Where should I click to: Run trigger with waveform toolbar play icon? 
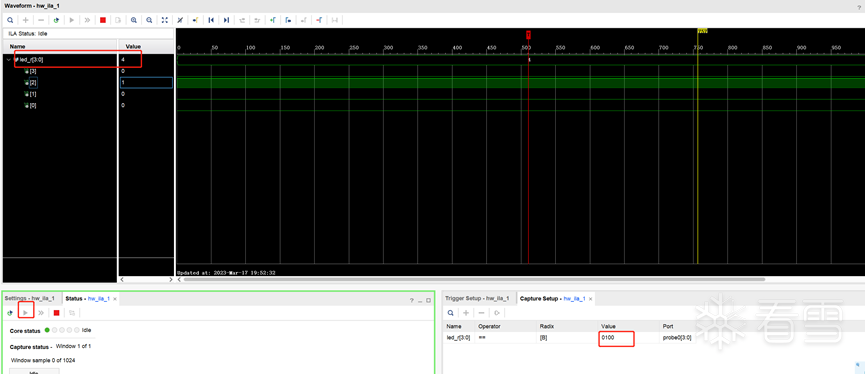pos(72,20)
